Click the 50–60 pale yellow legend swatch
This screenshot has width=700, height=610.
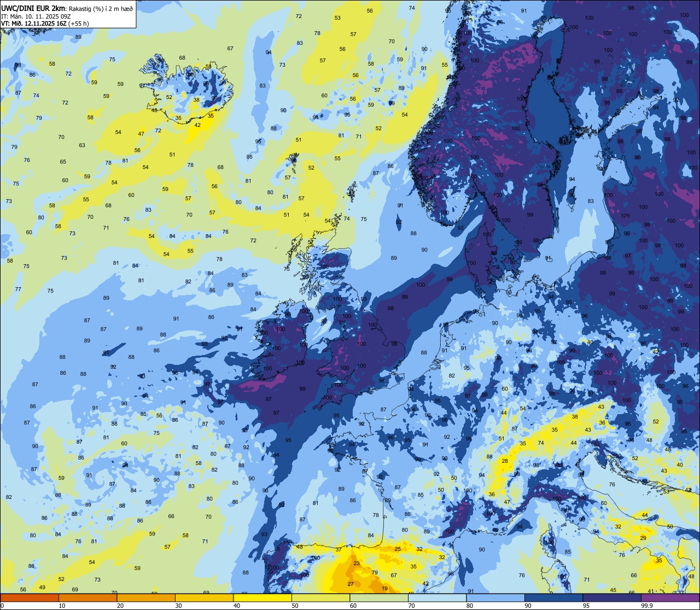[x=320, y=597]
